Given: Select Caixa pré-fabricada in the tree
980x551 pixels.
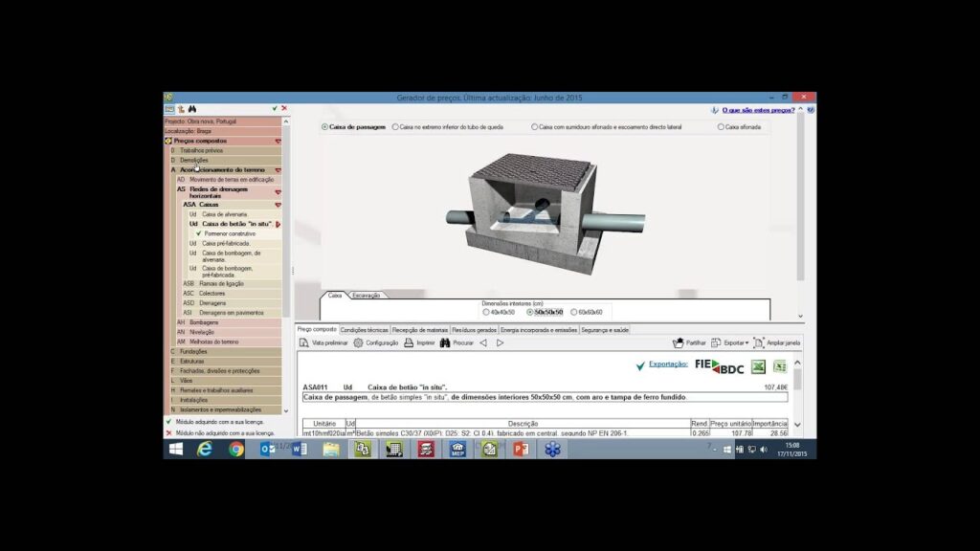Looking at the screenshot, I should tap(226, 243).
